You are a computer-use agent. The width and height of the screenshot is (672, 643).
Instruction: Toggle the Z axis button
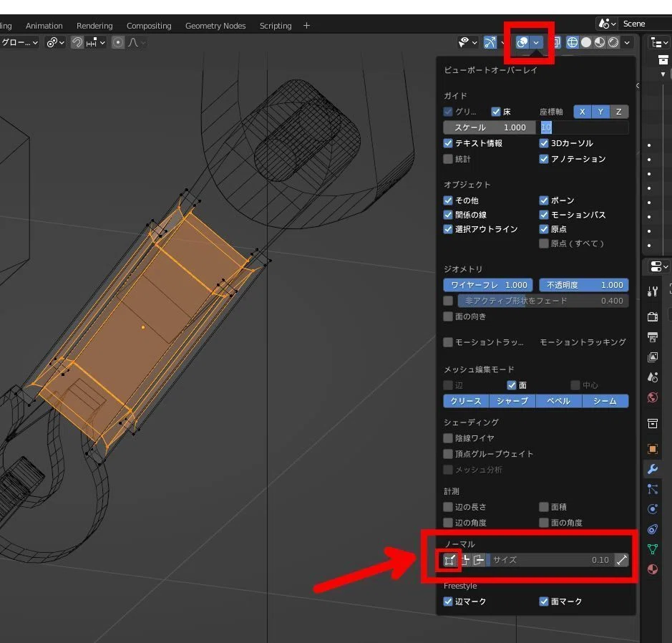coord(619,112)
